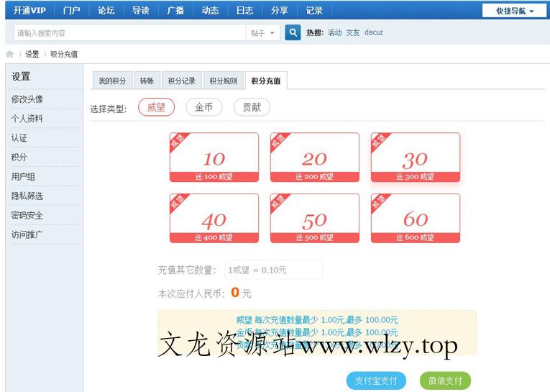The width and height of the screenshot is (550, 392).
Task: Choose the 50 yuan recharge card
Action: [x=315, y=218]
